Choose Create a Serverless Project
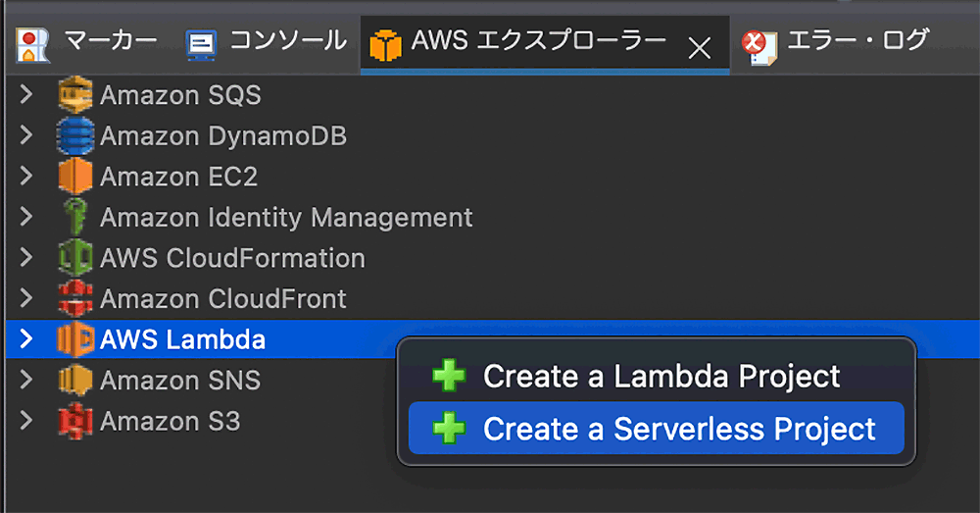 (678, 429)
